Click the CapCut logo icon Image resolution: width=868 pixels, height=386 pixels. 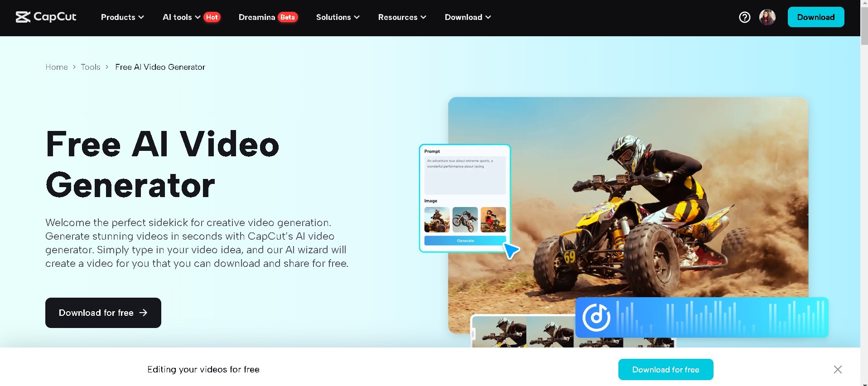23,17
